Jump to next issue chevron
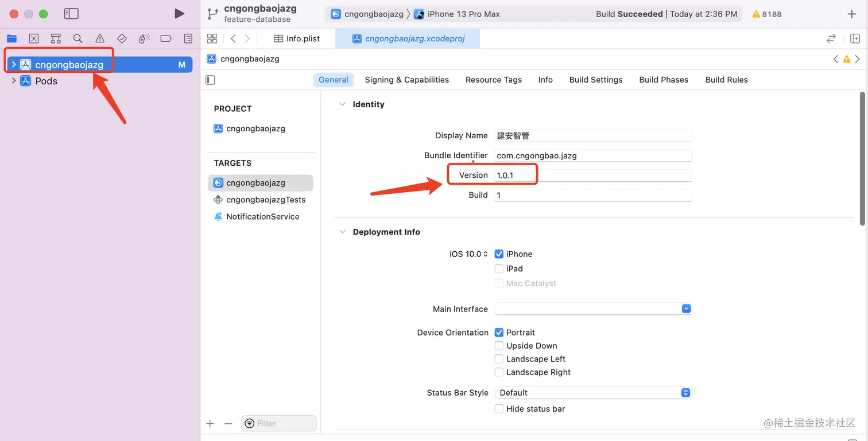This screenshot has height=441, width=868. (x=857, y=58)
